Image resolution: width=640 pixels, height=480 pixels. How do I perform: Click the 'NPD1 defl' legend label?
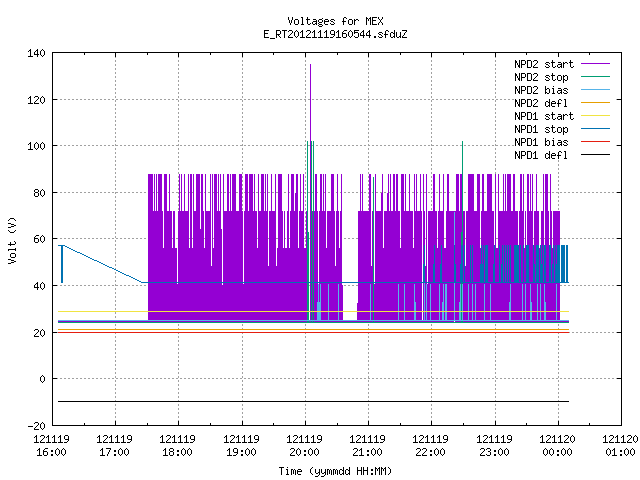coord(541,156)
